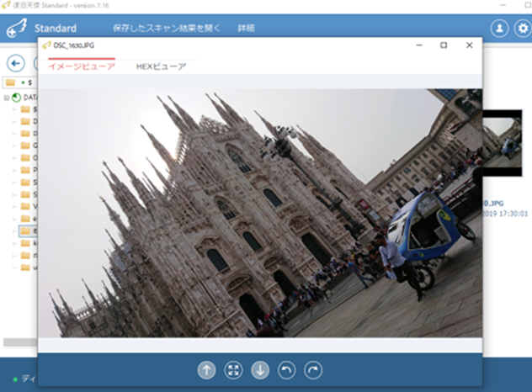Select the highlighted folder in the tree

click(28, 231)
